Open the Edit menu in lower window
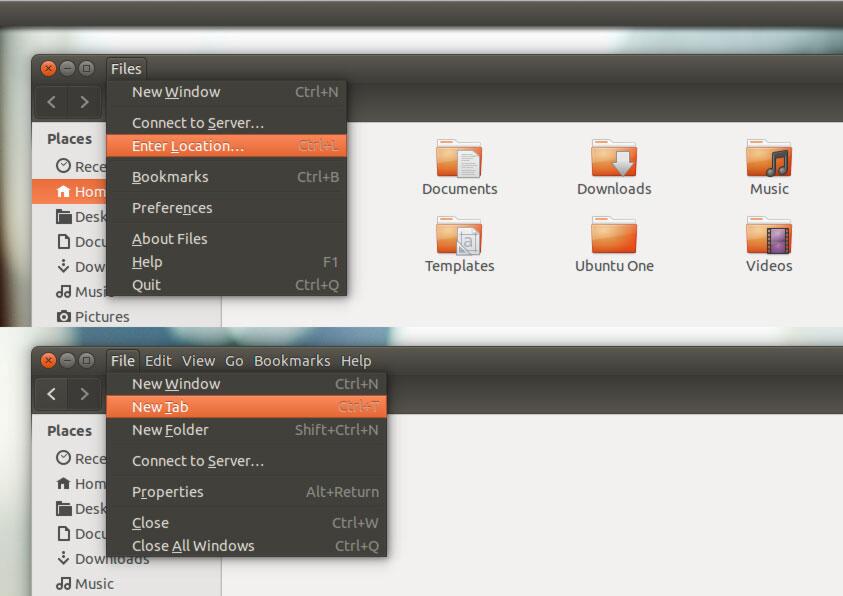This screenshot has width=843, height=596. [158, 361]
